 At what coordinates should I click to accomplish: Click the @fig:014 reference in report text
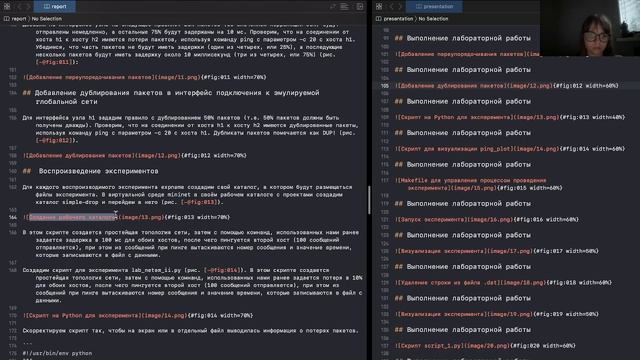[x=221, y=270]
